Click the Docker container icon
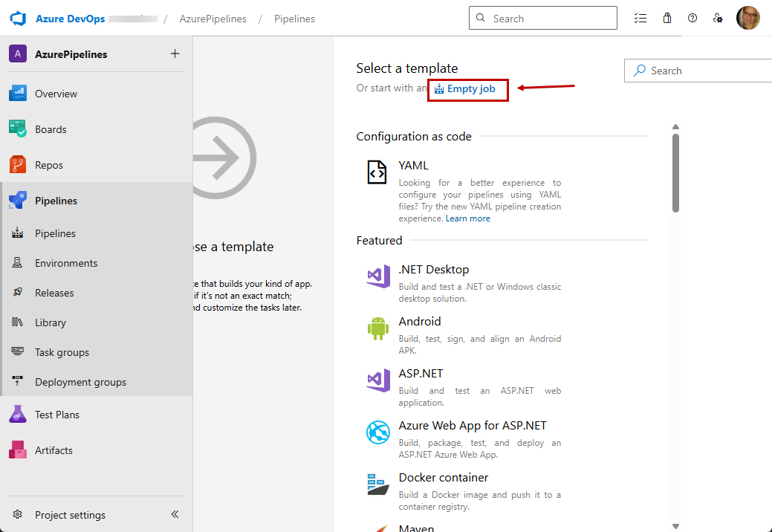 [x=378, y=484]
